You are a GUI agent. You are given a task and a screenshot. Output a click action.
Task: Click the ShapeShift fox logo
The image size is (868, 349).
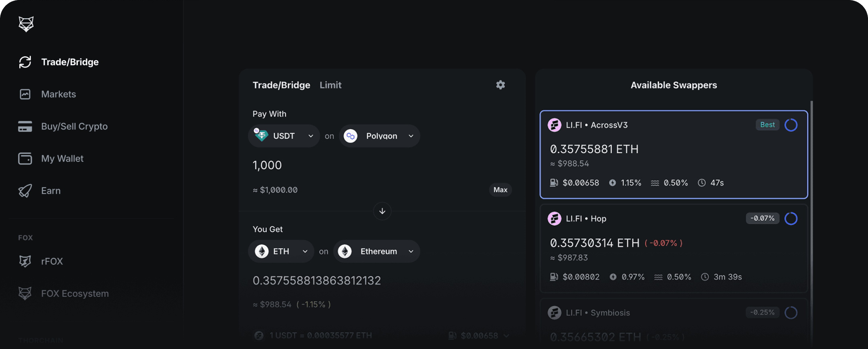pyautogui.click(x=26, y=24)
